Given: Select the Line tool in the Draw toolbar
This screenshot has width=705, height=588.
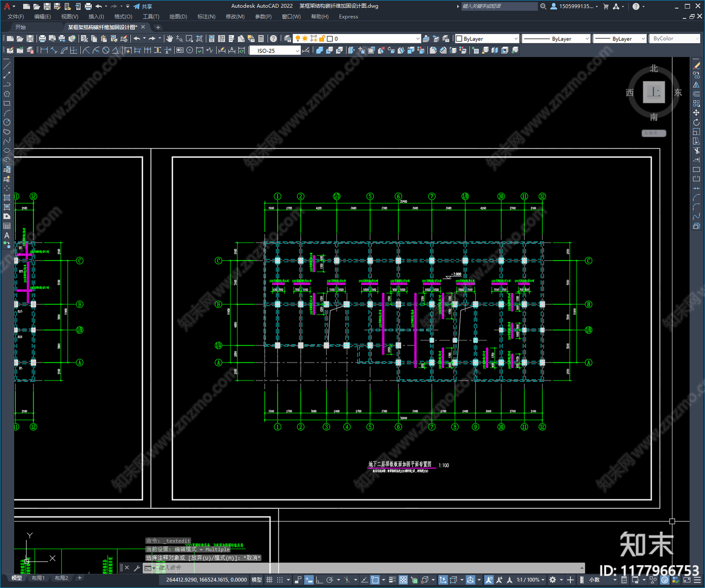Looking at the screenshot, I should pos(7,66).
